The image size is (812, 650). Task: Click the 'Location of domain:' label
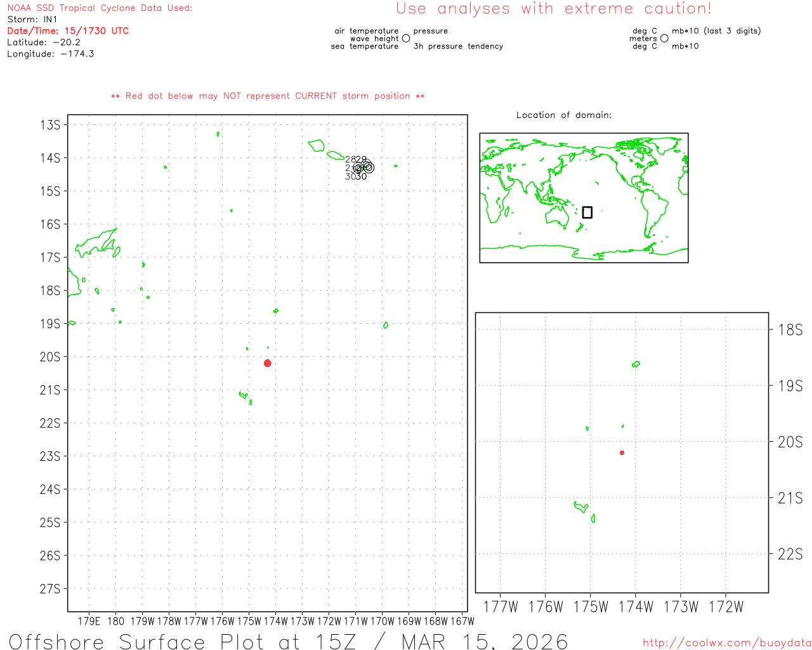563,115
